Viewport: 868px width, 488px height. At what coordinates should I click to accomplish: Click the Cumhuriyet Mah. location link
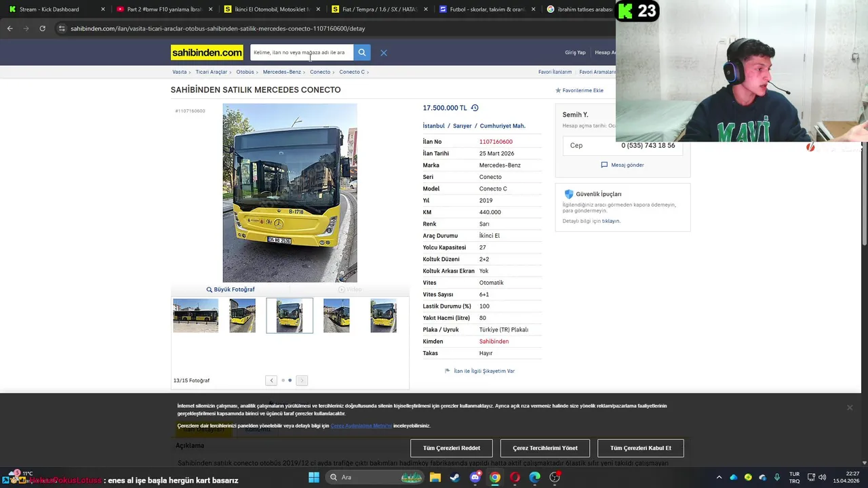click(x=502, y=126)
